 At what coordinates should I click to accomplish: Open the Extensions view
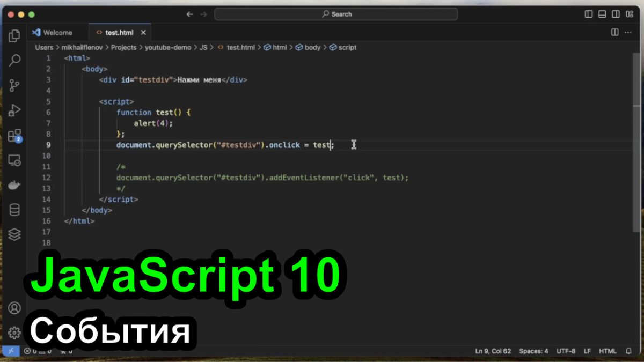(14, 135)
